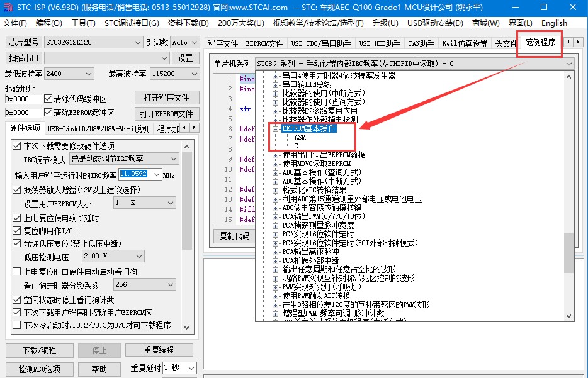Open the 资料下载(D) menu

click(x=188, y=23)
